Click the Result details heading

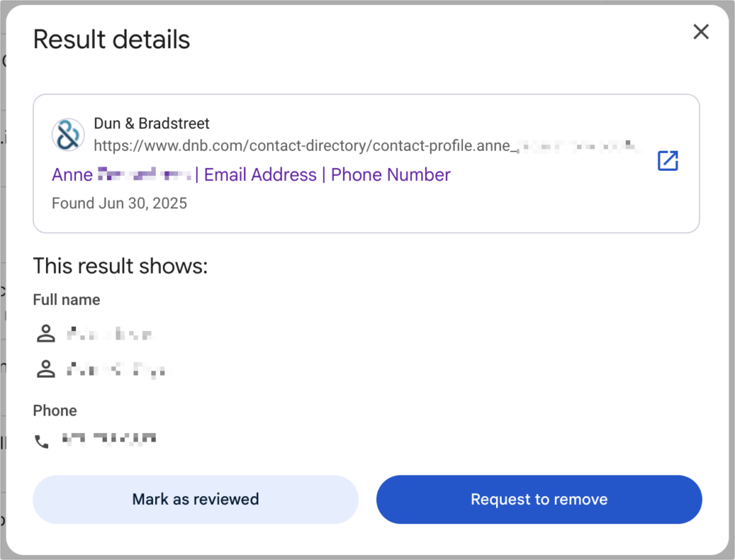[x=111, y=39]
